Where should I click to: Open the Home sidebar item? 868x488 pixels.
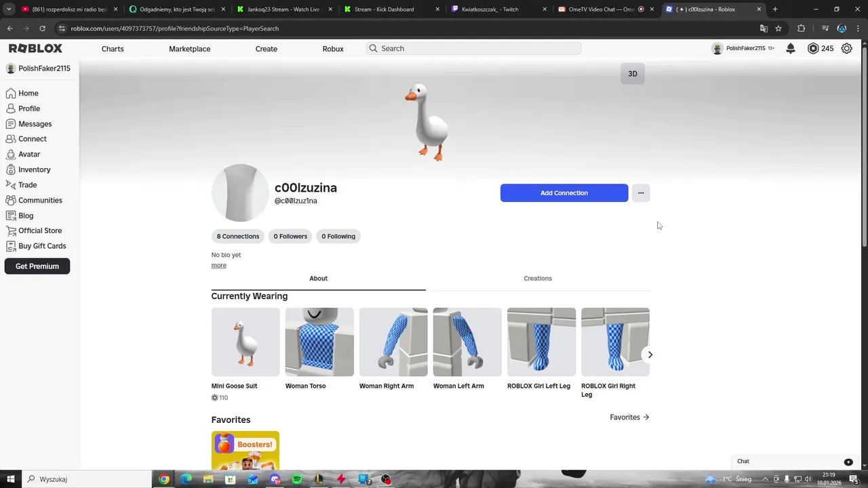(x=22, y=93)
